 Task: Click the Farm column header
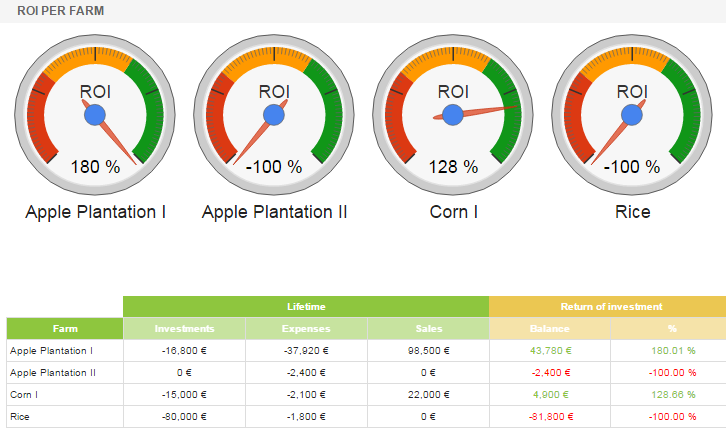tap(65, 329)
